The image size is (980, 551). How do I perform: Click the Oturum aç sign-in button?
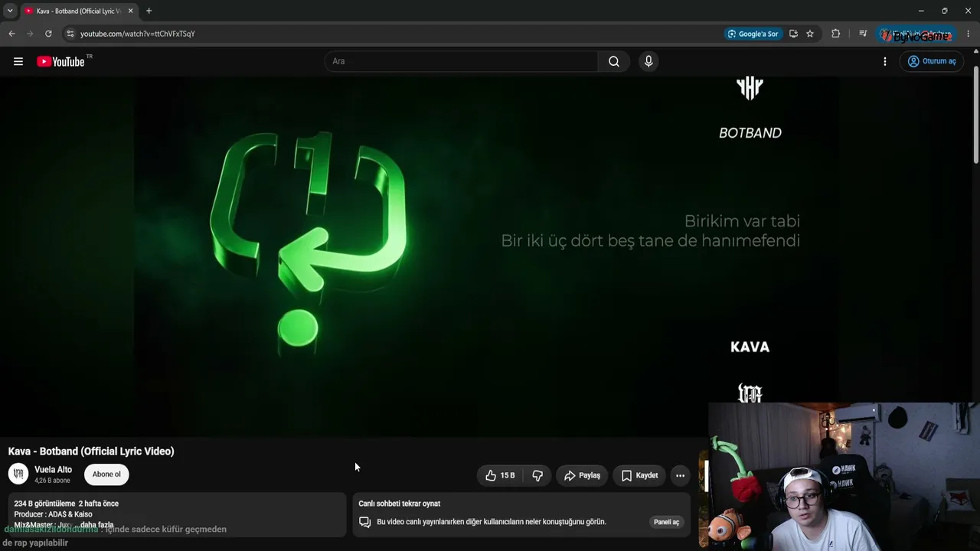click(x=932, y=61)
